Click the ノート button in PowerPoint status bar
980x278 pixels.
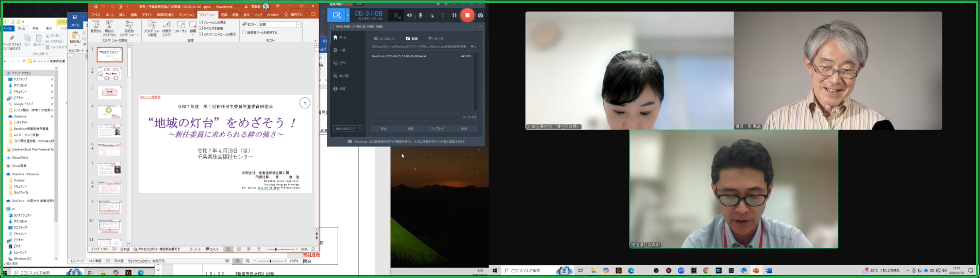coord(195,249)
